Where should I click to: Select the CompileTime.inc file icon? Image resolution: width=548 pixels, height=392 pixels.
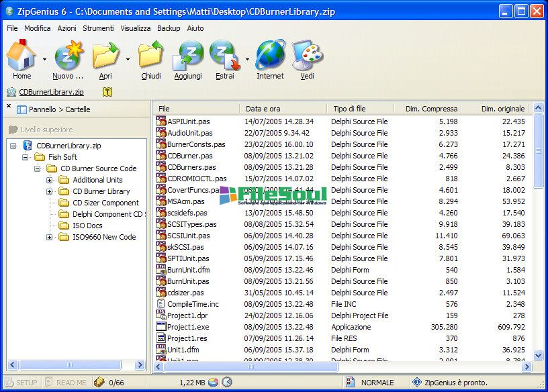point(161,303)
